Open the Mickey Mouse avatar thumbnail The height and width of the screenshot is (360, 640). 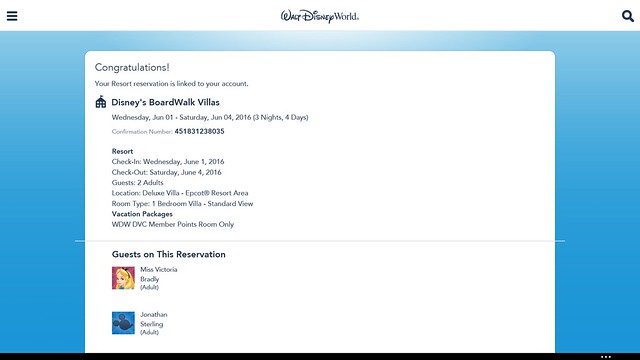(123, 323)
